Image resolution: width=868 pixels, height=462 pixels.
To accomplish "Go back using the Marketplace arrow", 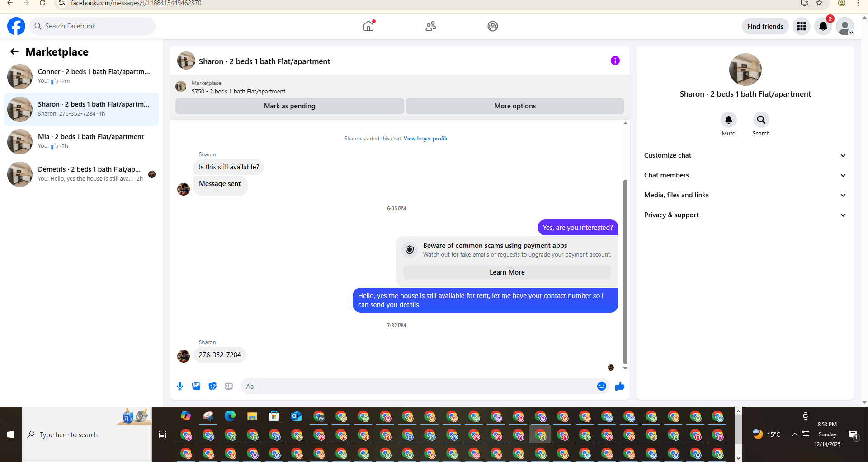I will (14, 51).
